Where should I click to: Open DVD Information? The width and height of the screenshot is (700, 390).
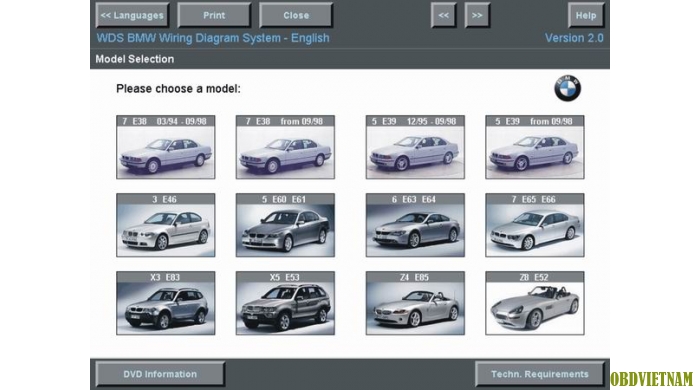[160, 374]
